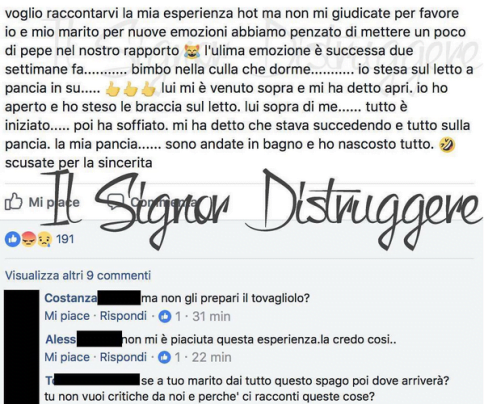
Task: Click the rolling laughing emoji ending the post
Action: 447,144
